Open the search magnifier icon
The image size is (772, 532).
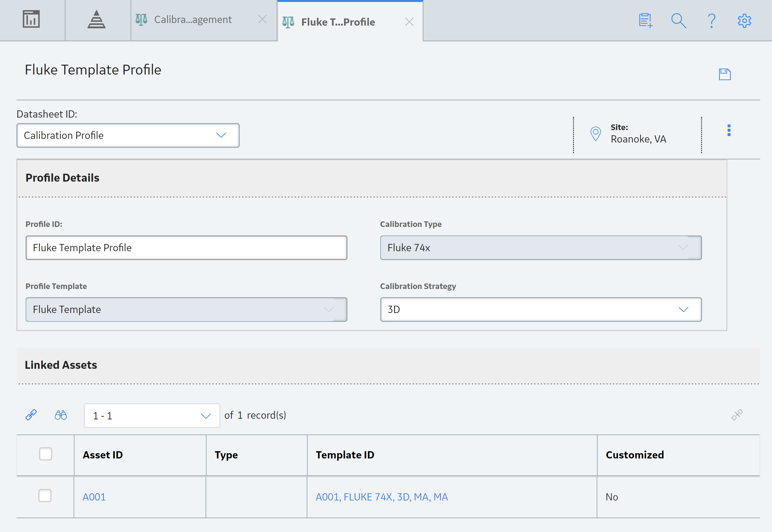pyautogui.click(x=679, y=21)
